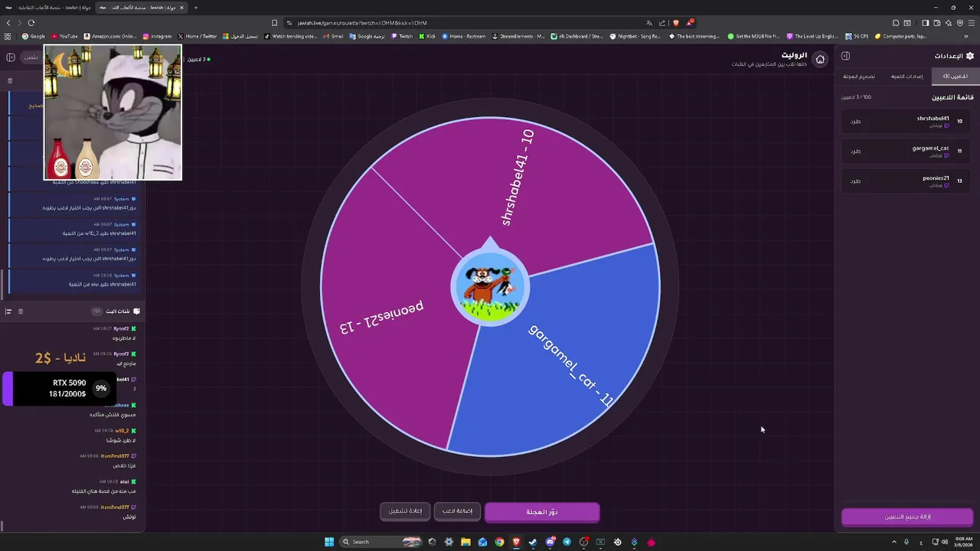The image size is (980, 551).
Task: Click إزالة جميع اللاعبين button
Action: tap(907, 517)
